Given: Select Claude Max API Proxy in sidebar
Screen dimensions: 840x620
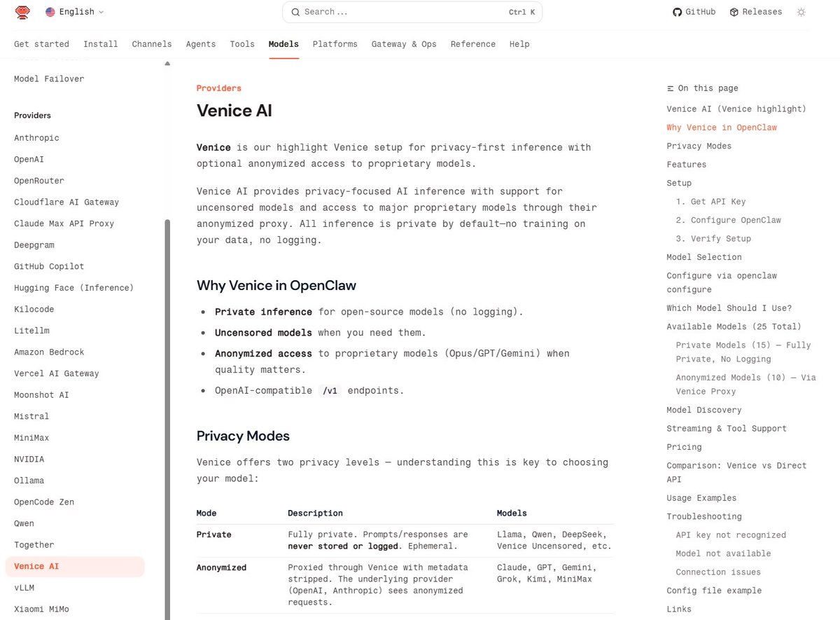Looking at the screenshot, I should [x=64, y=223].
